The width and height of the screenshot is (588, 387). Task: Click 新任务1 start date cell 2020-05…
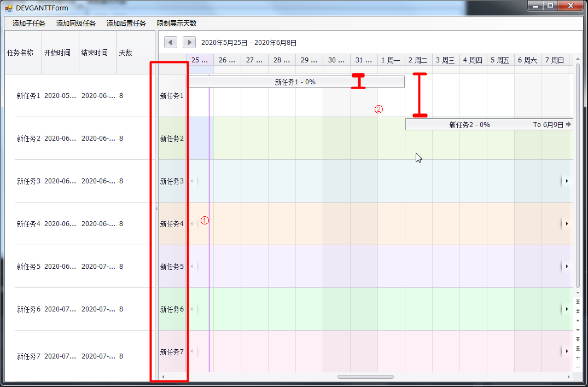60,96
